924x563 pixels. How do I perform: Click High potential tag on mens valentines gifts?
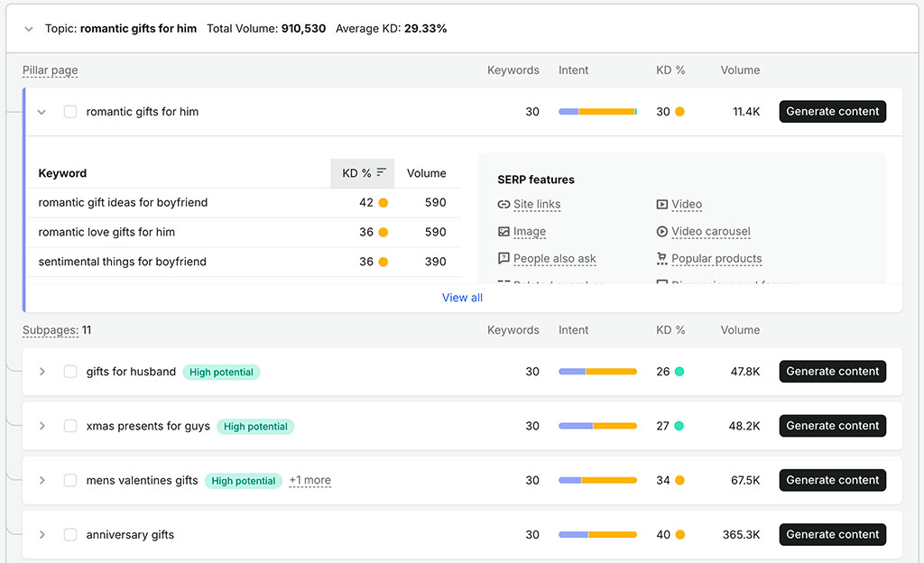point(244,481)
